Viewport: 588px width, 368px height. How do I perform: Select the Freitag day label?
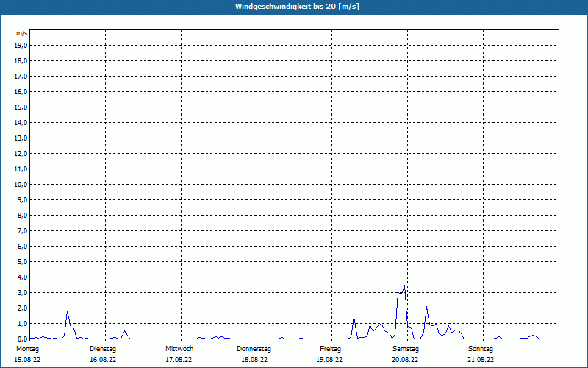click(x=331, y=348)
